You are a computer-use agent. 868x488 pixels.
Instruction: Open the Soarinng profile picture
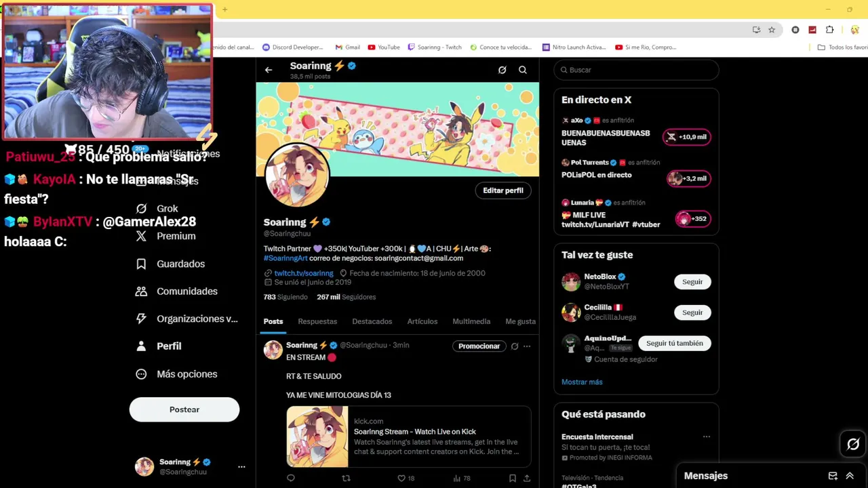[x=298, y=176]
